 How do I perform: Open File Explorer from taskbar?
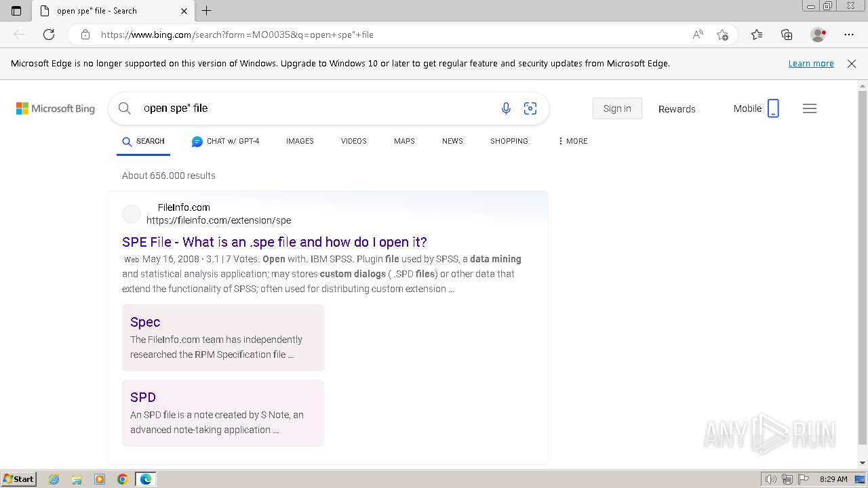pos(77,479)
